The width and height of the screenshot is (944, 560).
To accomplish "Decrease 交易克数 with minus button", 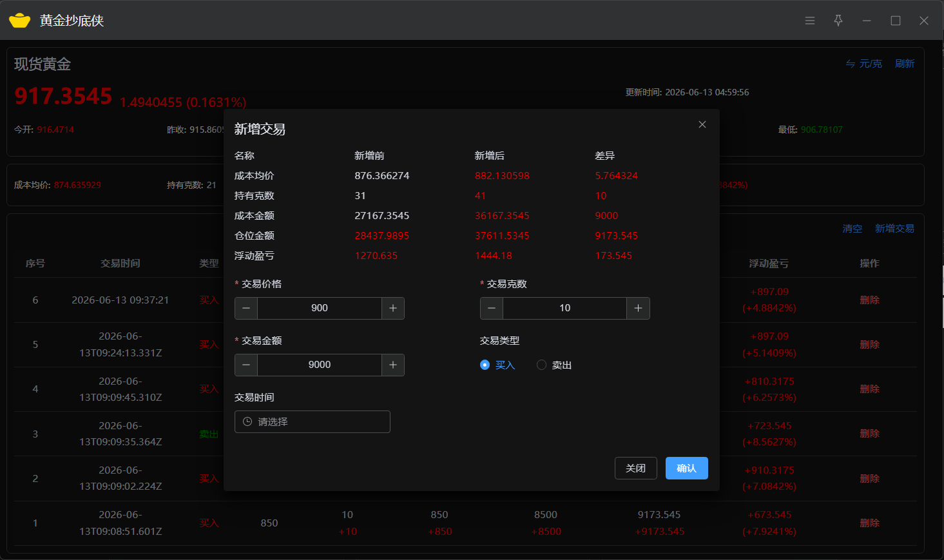I will (492, 308).
